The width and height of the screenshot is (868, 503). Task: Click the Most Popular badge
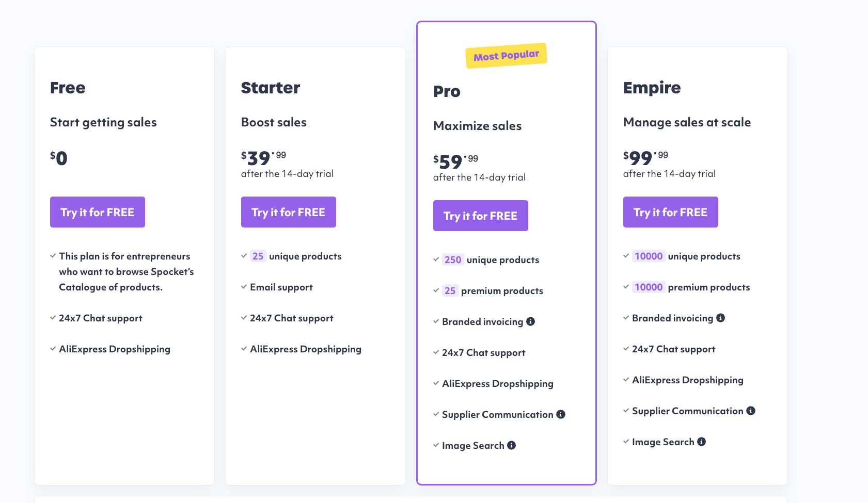pos(506,55)
